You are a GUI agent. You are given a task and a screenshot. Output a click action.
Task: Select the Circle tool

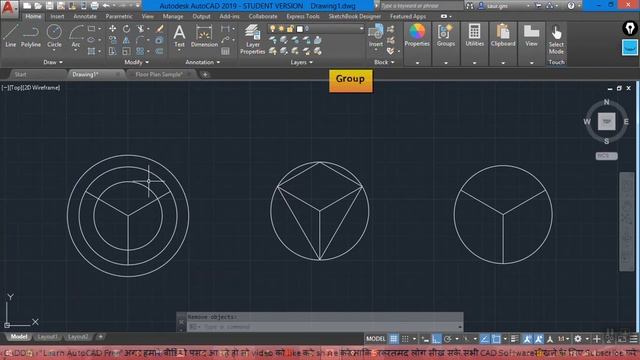[54, 36]
